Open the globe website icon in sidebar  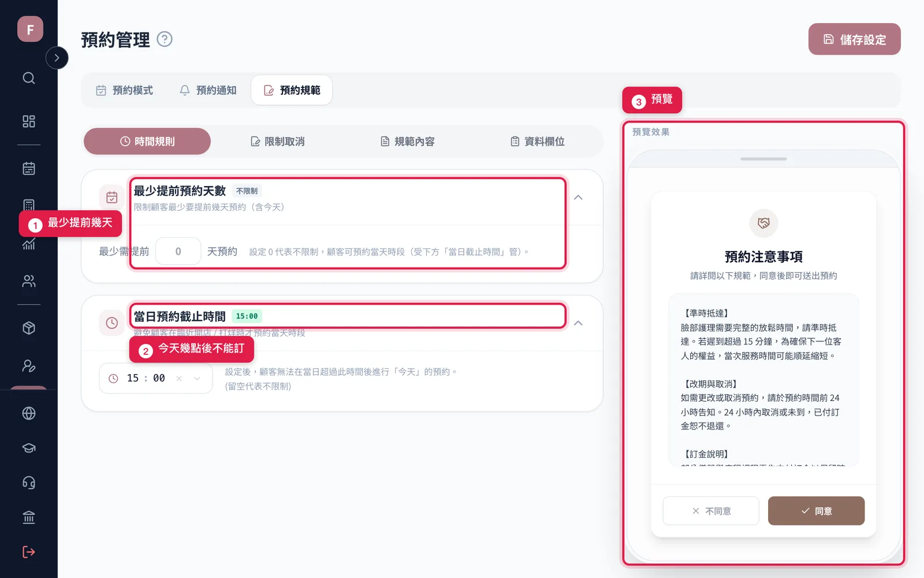click(x=29, y=413)
